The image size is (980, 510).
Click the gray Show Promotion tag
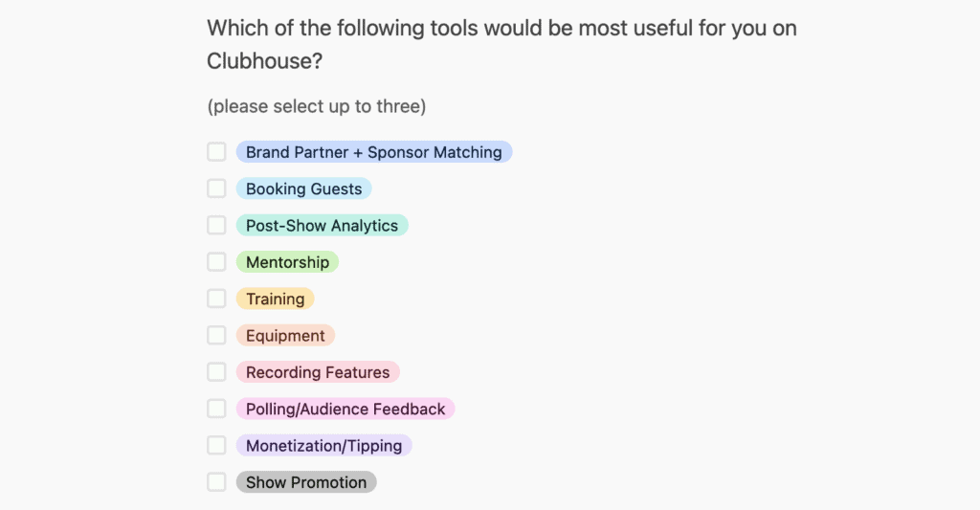pyautogui.click(x=306, y=482)
